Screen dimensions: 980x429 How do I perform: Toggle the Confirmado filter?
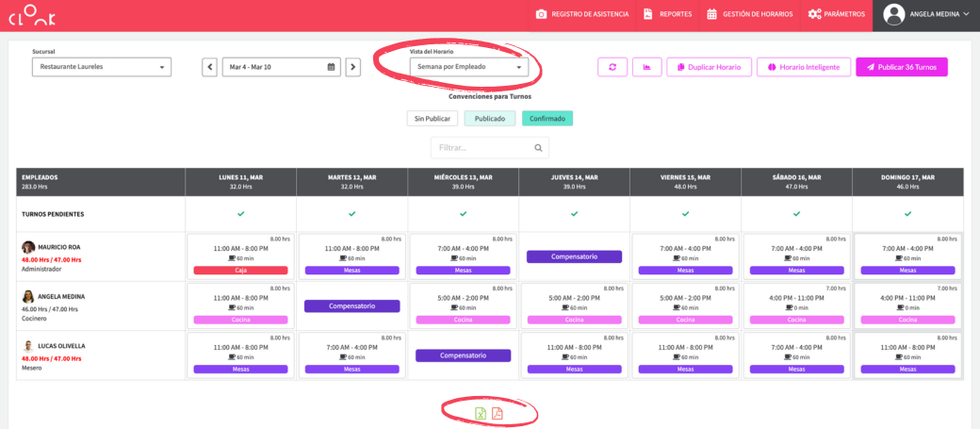547,119
